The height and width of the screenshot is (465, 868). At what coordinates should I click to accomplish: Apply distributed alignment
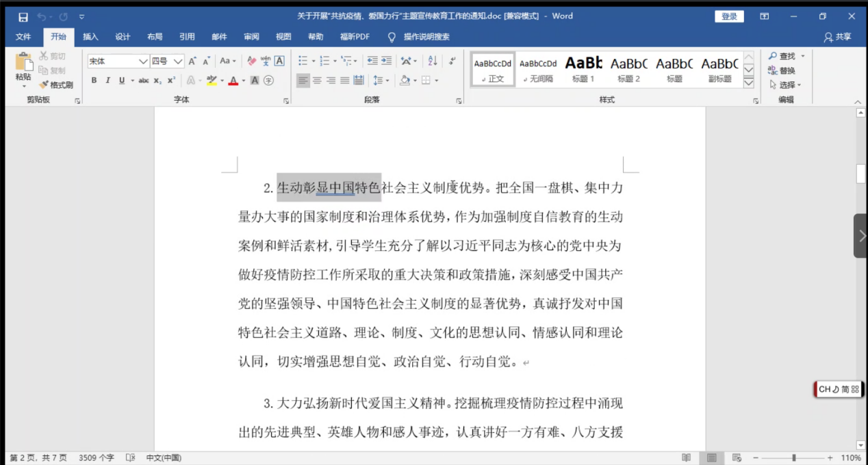pos(359,80)
